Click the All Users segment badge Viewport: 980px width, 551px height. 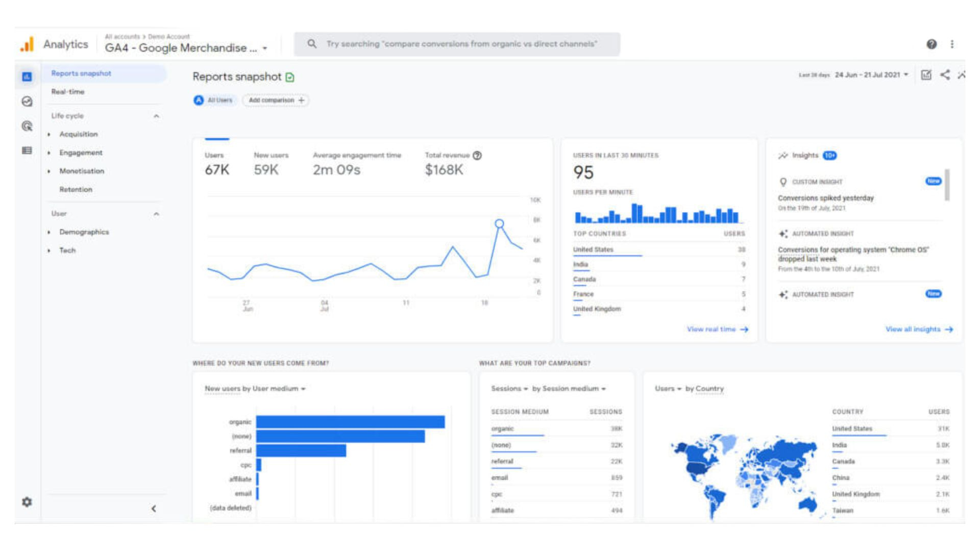click(x=199, y=101)
